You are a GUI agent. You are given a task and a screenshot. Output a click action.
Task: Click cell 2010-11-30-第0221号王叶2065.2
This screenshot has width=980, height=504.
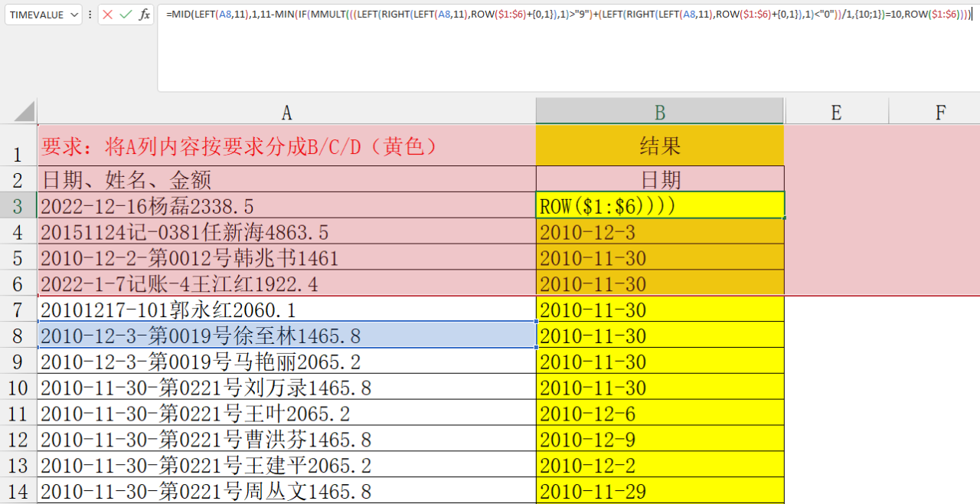tap(286, 414)
